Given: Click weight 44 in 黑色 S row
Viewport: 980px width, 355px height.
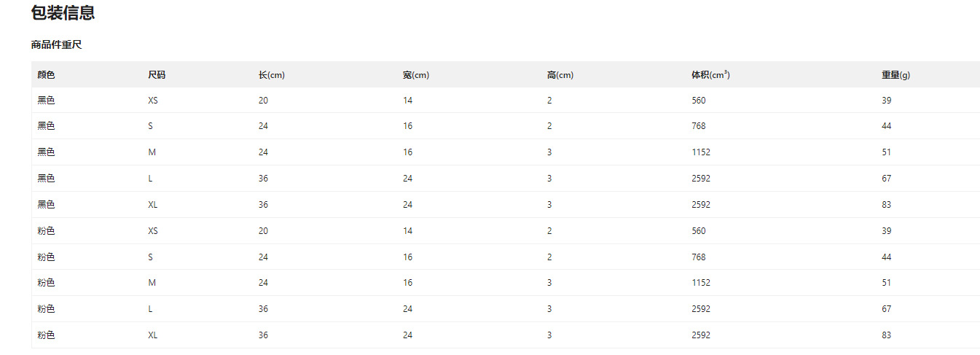Looking at the screenshot, I should pos(886,126).
